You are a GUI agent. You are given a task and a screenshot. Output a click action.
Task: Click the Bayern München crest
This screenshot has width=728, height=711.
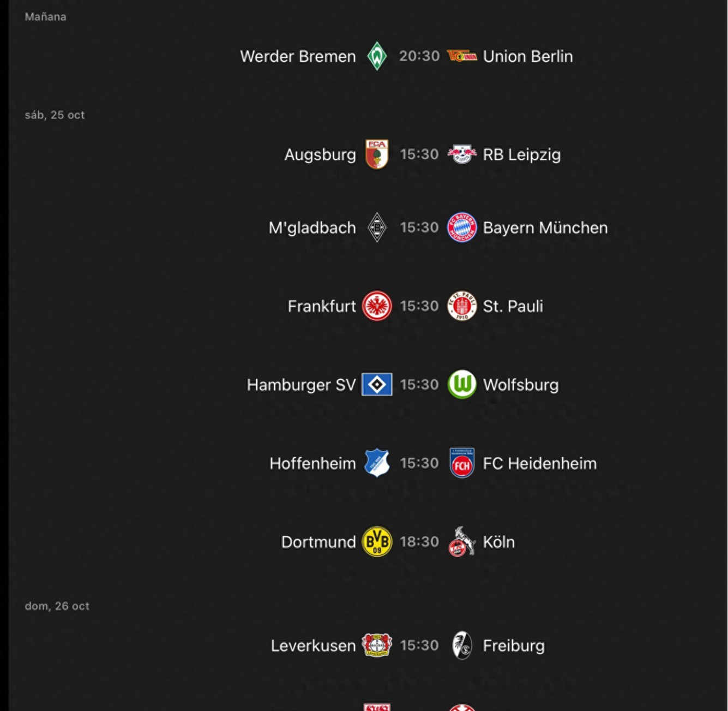coord(462,227)
